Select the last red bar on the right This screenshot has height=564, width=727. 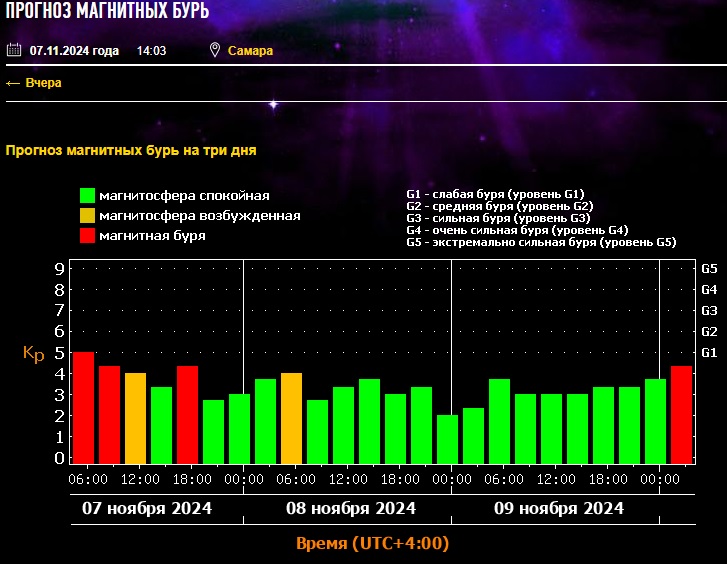pyautogui.click(x=681, y=415)
